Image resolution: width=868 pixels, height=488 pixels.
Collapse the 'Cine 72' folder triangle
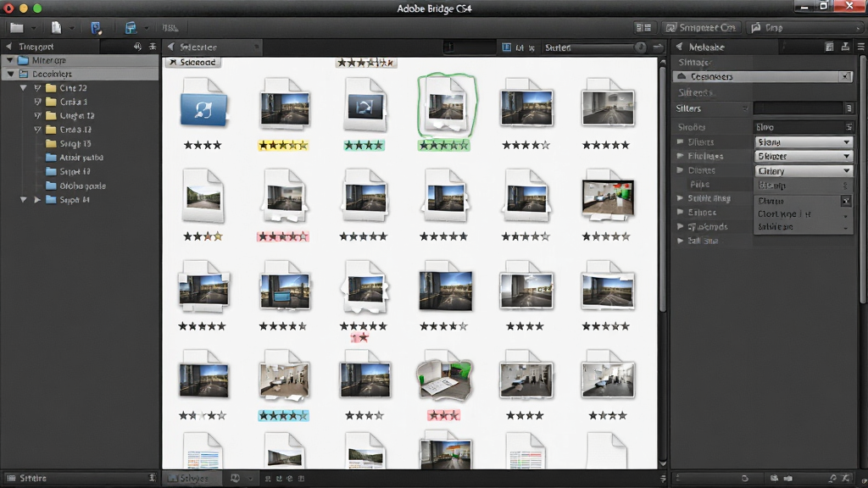coord(23,87)
